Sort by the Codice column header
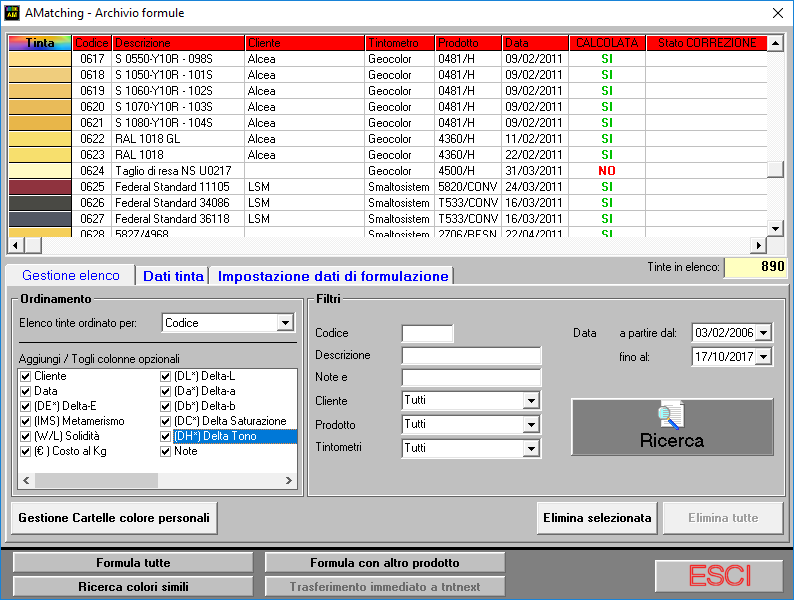Screen dimensions: 794x600 tap(92, 43)
